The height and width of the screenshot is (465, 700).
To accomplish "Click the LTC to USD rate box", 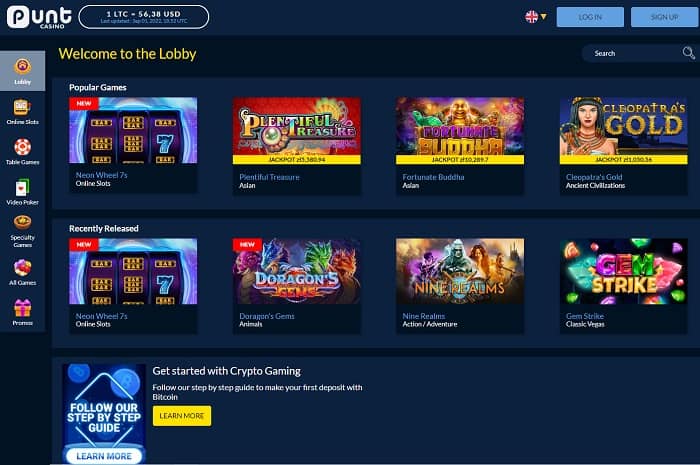I will (144, 17).
